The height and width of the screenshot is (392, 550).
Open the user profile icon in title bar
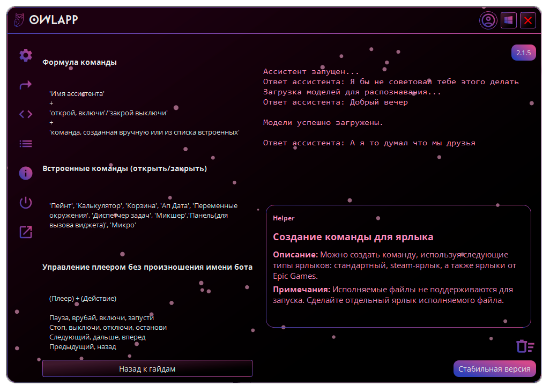click(x=488, y=20)
